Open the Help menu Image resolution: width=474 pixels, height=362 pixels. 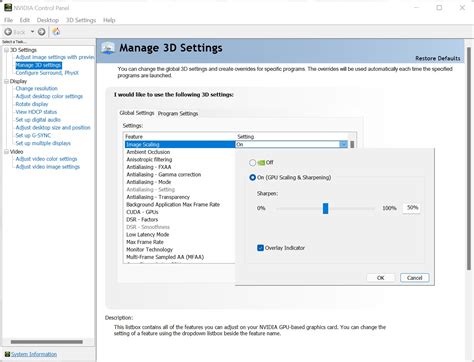coord(109,20)
